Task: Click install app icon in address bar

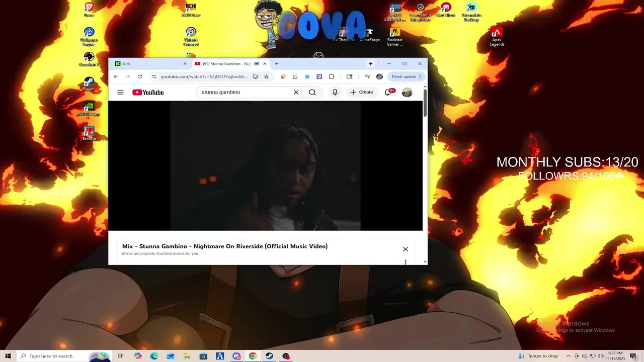Action: click(255, 76)
